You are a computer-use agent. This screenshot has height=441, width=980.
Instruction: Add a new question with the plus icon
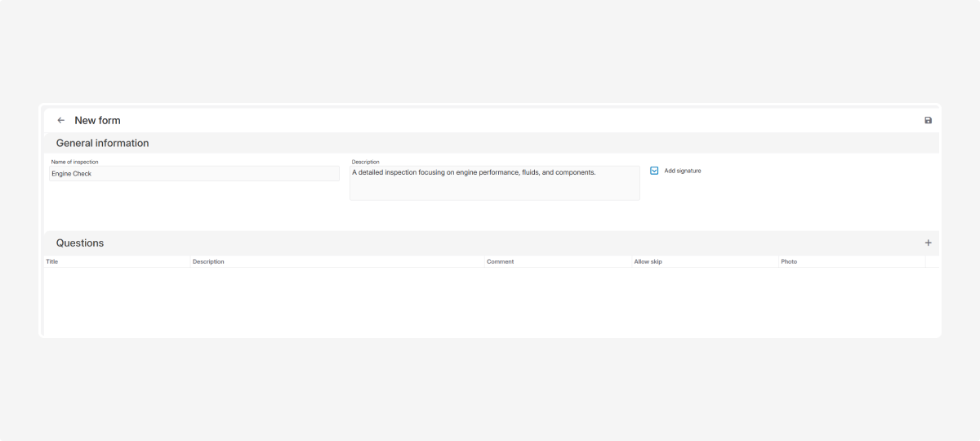pos(928,243)
